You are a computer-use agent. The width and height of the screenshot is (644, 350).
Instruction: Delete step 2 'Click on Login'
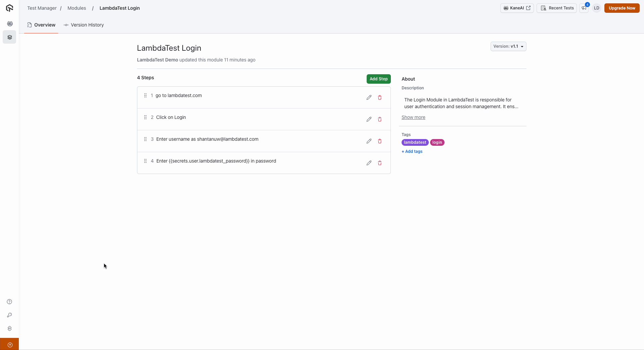tap(380, 119)
